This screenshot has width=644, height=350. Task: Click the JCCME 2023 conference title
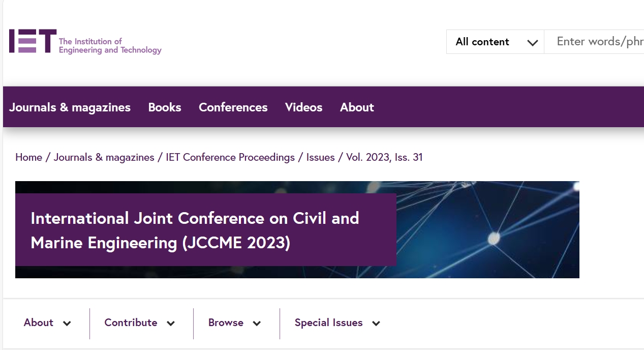[x=195, y=230]
